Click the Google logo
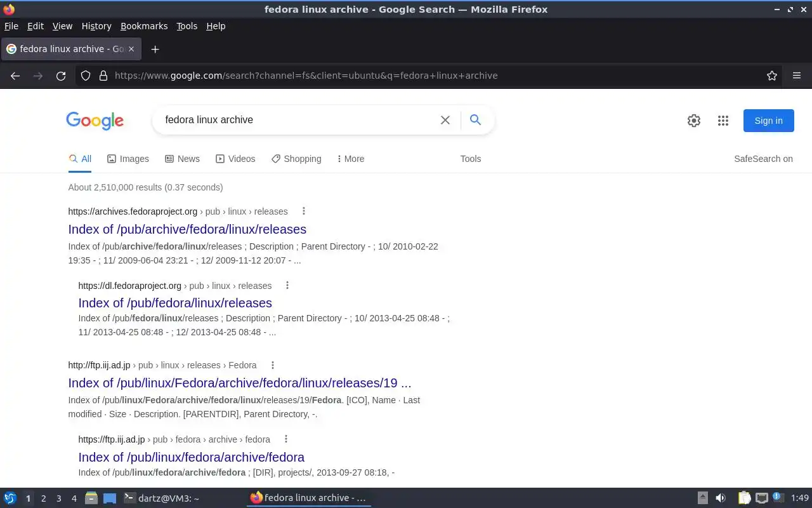 [95, 121]
